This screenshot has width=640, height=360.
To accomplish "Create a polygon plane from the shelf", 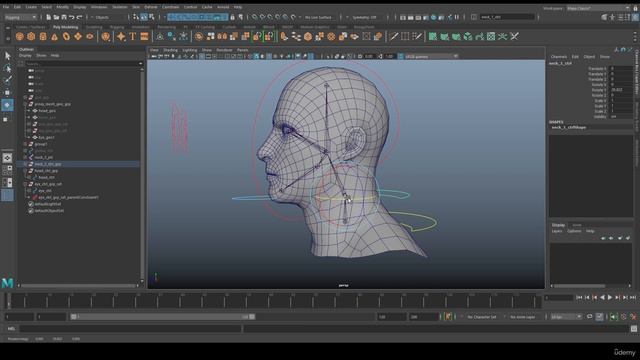I will [78, 37].
